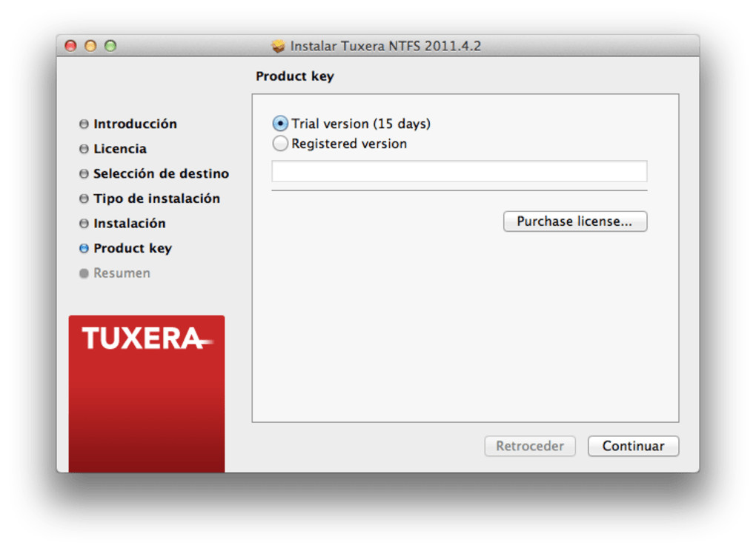Click the 'Product key' pane heading
The height and width of the screenshot is (551, 756).
coord(294,76)
